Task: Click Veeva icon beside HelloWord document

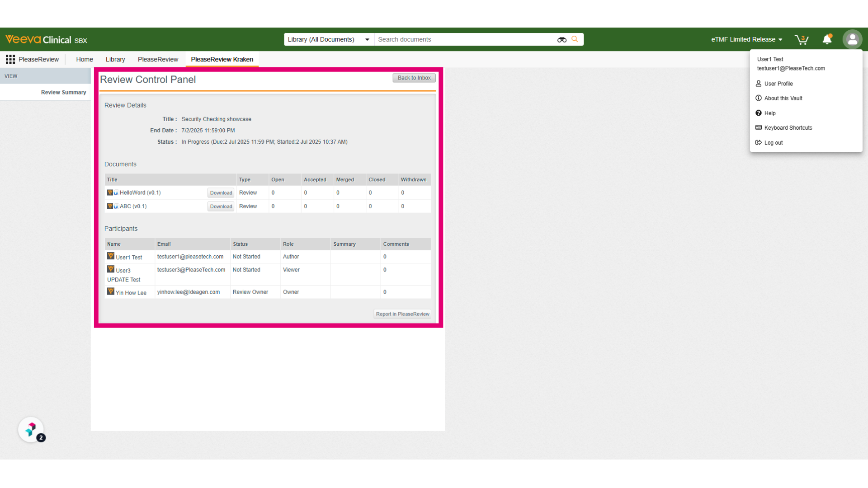Action: [110, 192]
